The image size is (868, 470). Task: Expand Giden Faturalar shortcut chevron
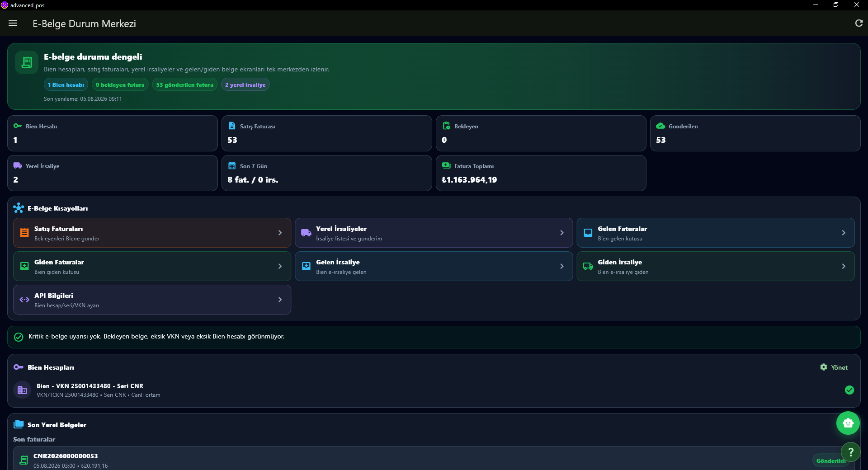pyautogui.click(x=280, y=266)
